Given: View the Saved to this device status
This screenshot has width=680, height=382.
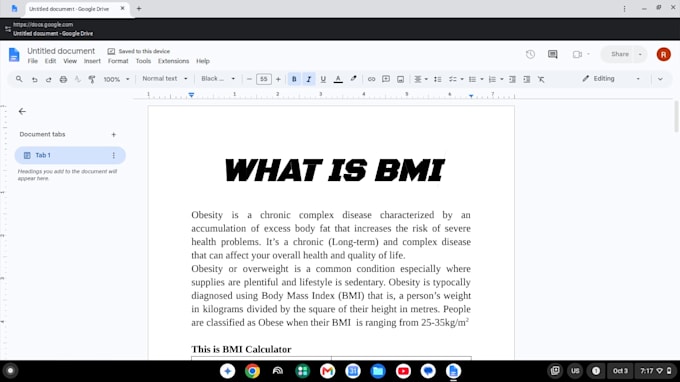Looking at the screenshot, I should (139, 51).
